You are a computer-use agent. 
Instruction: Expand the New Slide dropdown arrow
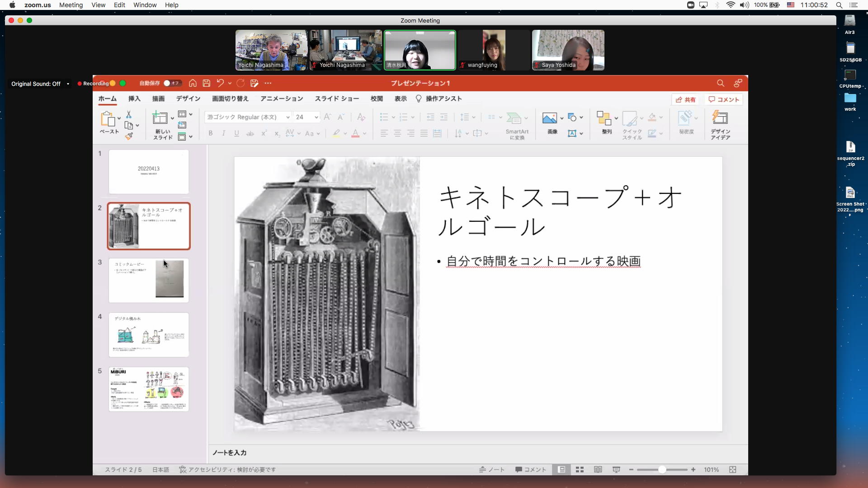coord(172,118)
